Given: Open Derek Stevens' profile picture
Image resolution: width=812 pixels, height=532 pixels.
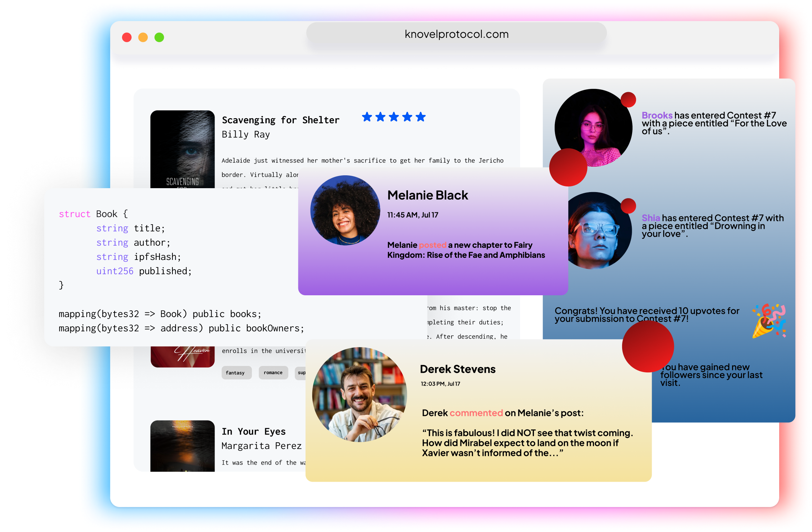Looking at the screenshot, I should [x=359, y=395].
